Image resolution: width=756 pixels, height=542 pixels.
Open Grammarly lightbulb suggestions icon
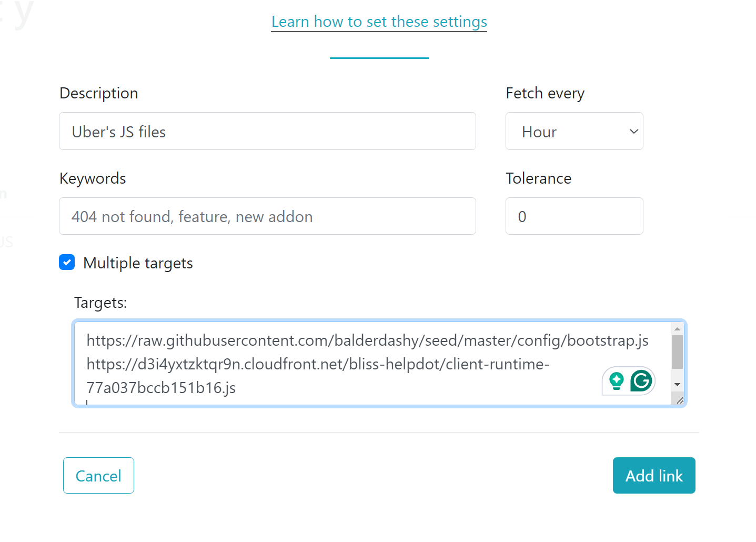pos(616,380)
